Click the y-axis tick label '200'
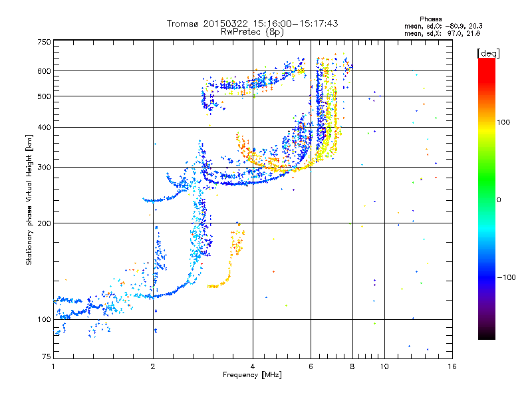This screenshot has width=532, height=399. pos(45,223)
